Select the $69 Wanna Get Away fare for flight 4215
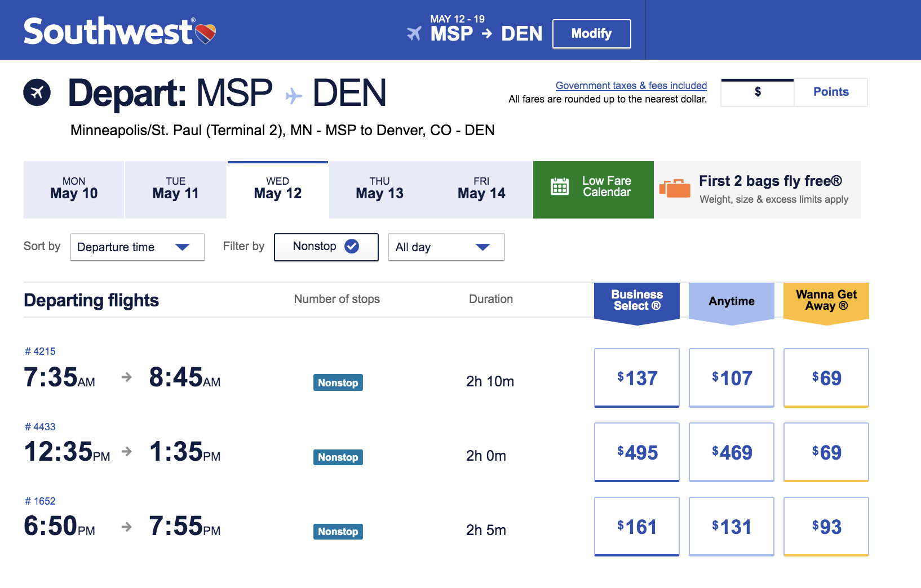The width and height of the screenshot is (921, 588). point(826,378)
